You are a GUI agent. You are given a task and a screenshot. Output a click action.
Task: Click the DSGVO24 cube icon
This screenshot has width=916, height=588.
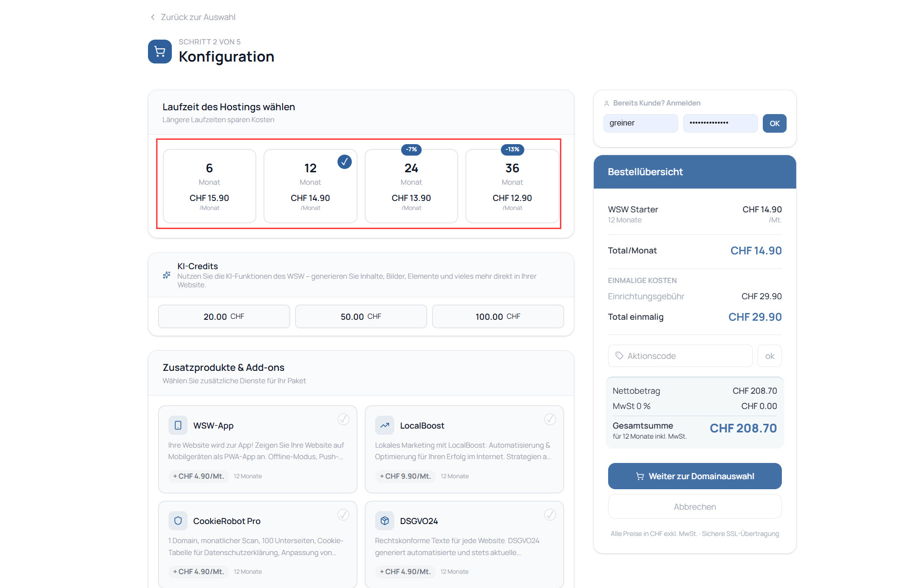pyautogui.click(x=384, y=521)
